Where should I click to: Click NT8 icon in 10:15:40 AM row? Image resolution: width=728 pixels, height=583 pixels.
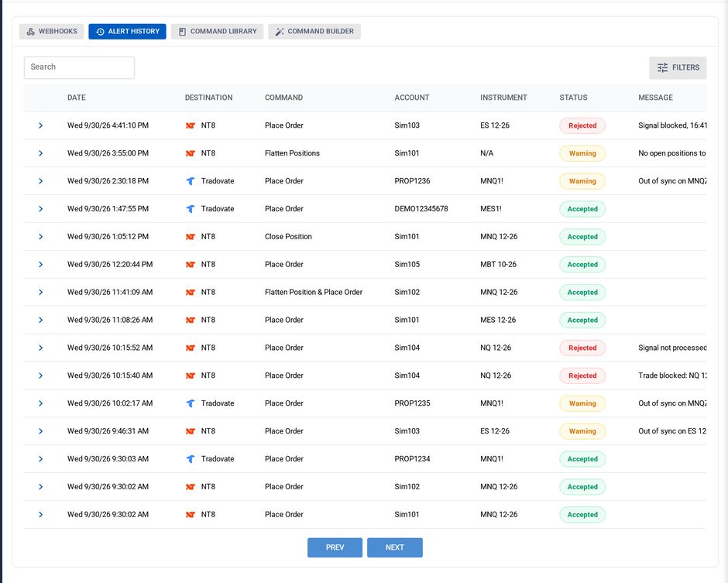tap(191, 376)
